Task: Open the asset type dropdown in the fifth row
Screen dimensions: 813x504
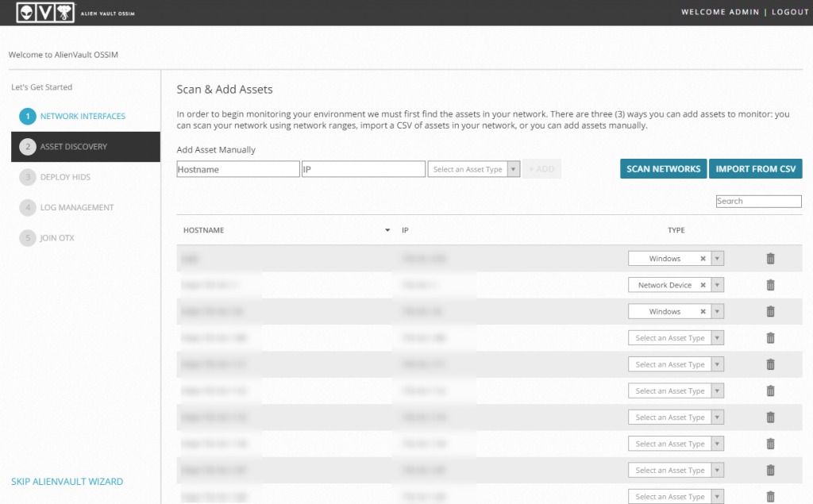Action: pos(676,364)
